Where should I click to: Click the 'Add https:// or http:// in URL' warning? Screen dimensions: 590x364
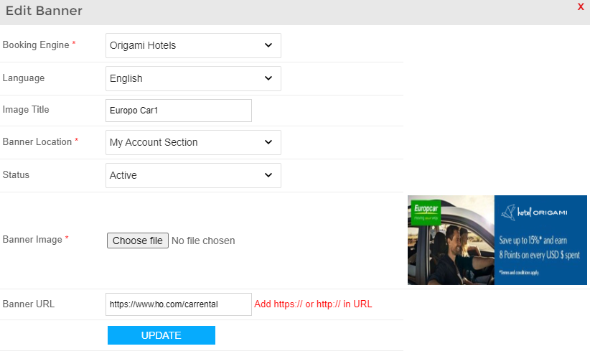(313, 304)
